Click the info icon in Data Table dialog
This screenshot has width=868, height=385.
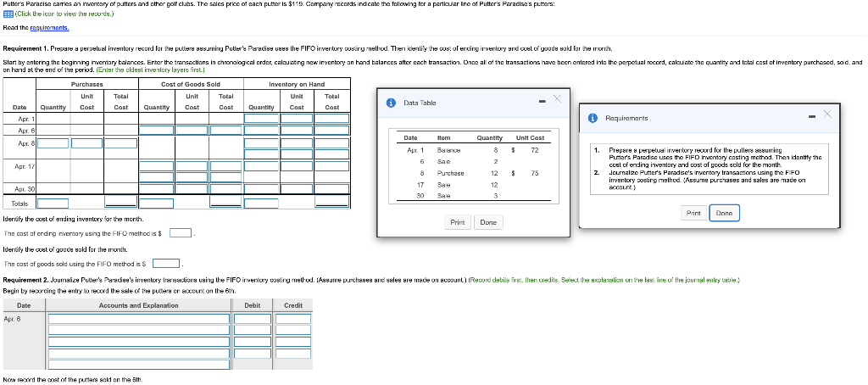point(392,103)
